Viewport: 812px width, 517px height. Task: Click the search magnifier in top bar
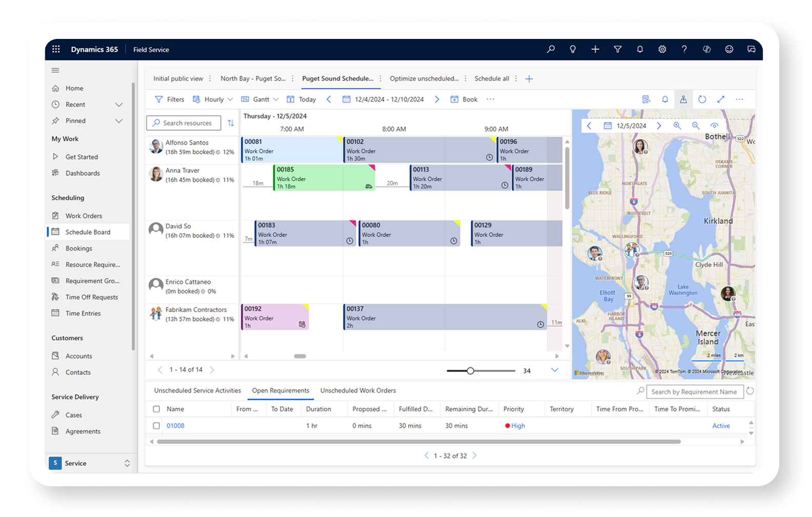[551, 49]
